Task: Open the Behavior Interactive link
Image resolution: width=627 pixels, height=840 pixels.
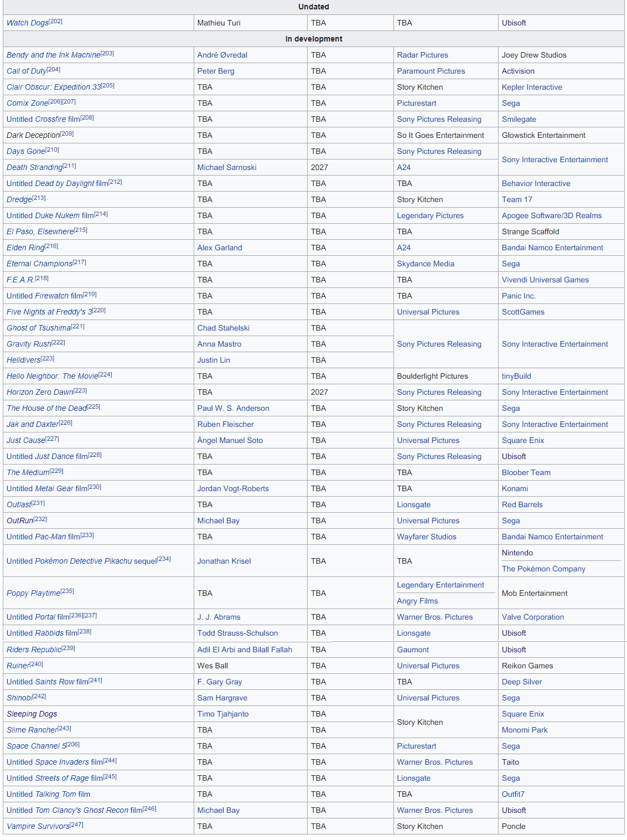Action: [x=536, y=184]
